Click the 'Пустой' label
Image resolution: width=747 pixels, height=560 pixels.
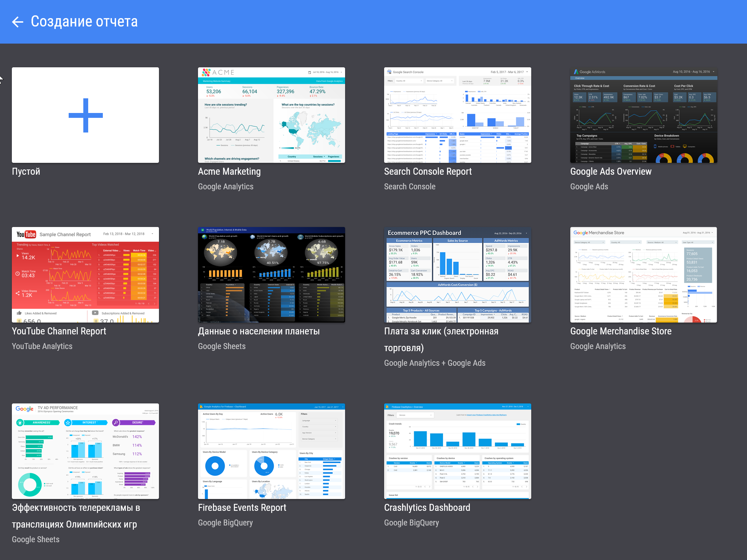click(x=26, y=172)
